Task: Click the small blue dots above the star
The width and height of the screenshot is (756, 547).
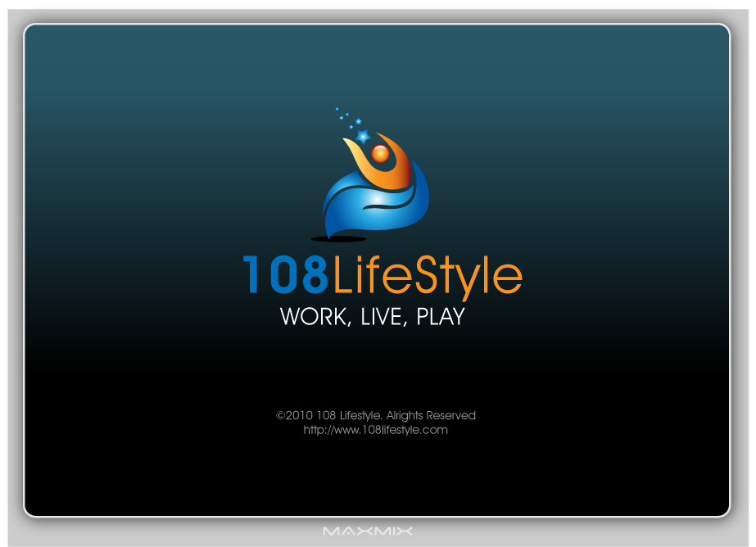Action: pos(342,115)
